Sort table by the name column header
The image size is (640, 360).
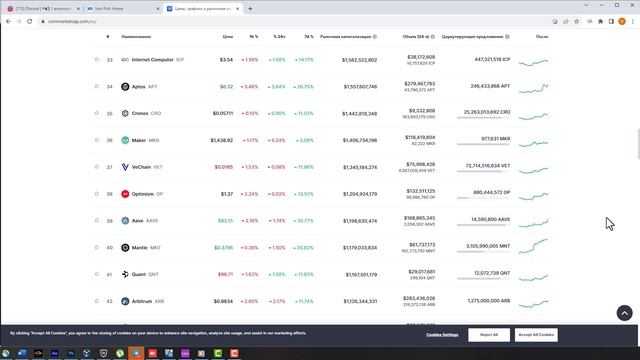pyautogui.click(x=136, y=37)
